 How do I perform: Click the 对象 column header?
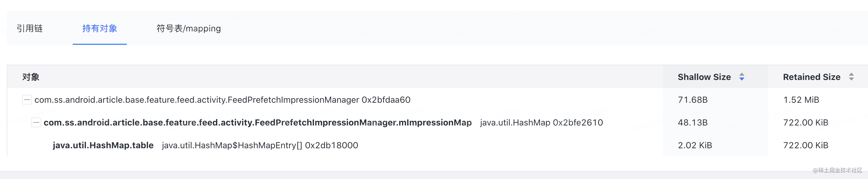31,77
